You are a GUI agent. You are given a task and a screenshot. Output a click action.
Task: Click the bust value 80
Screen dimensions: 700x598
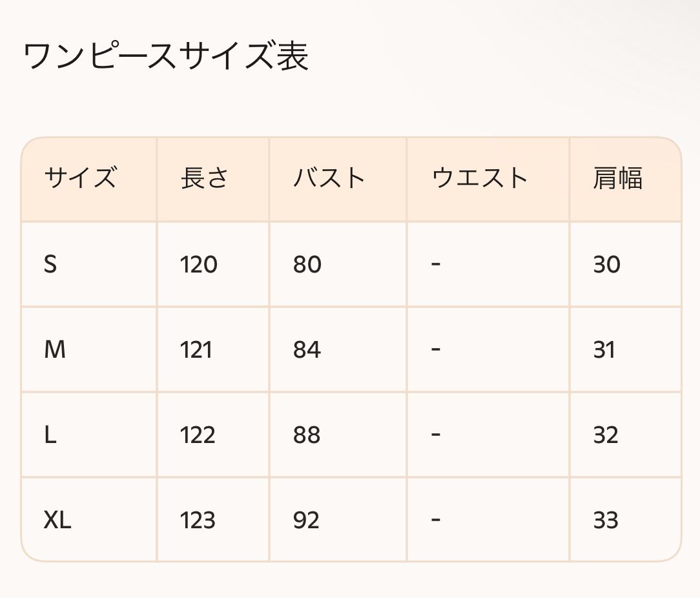tap(307, 264)
